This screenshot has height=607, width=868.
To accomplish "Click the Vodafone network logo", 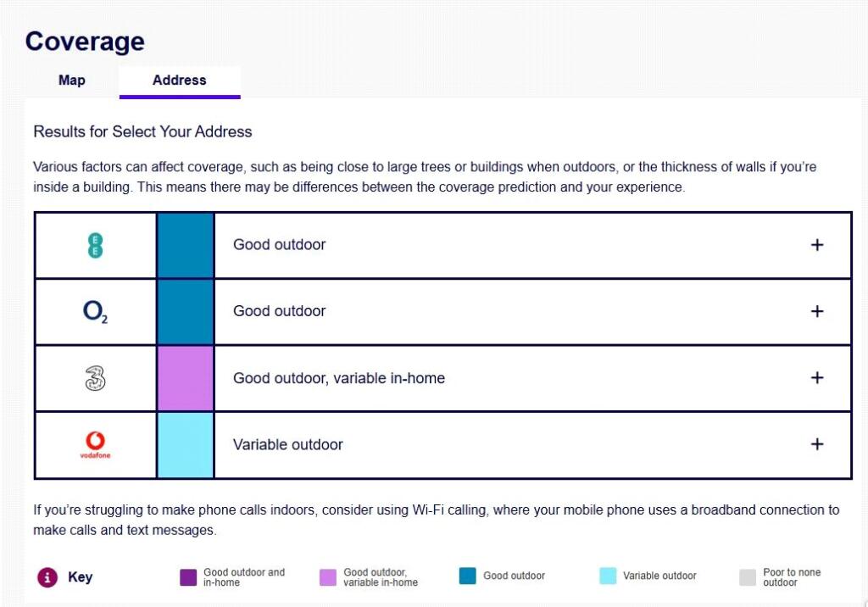I will coord(96,444).
